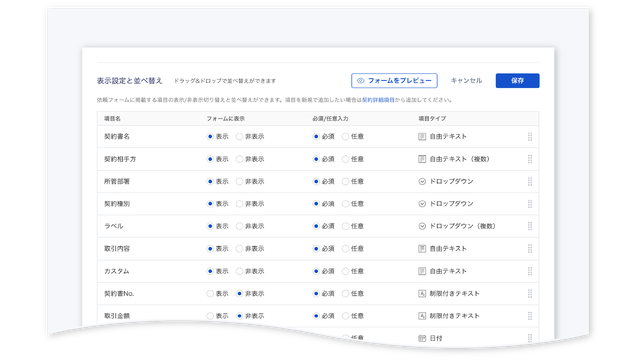Click the free-text type icon in 契約相手方 row

click(x=422, y=159)
